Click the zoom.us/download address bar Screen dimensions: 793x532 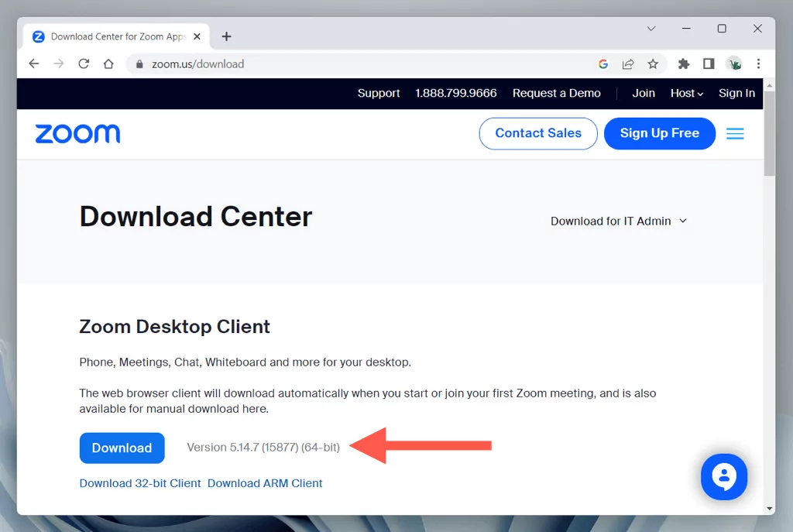click(x=348, y=64)
